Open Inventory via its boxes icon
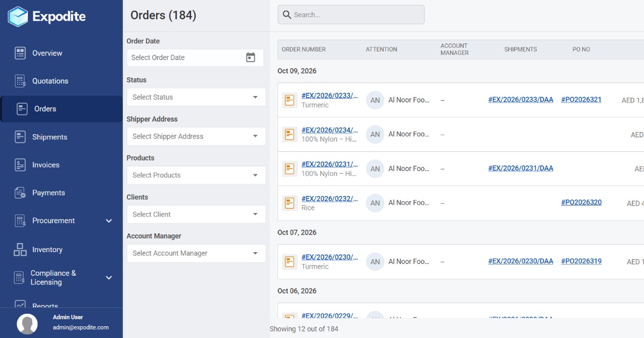Image resolution: width=644 pixels, height=338 pixels. [x=20, y=249]
